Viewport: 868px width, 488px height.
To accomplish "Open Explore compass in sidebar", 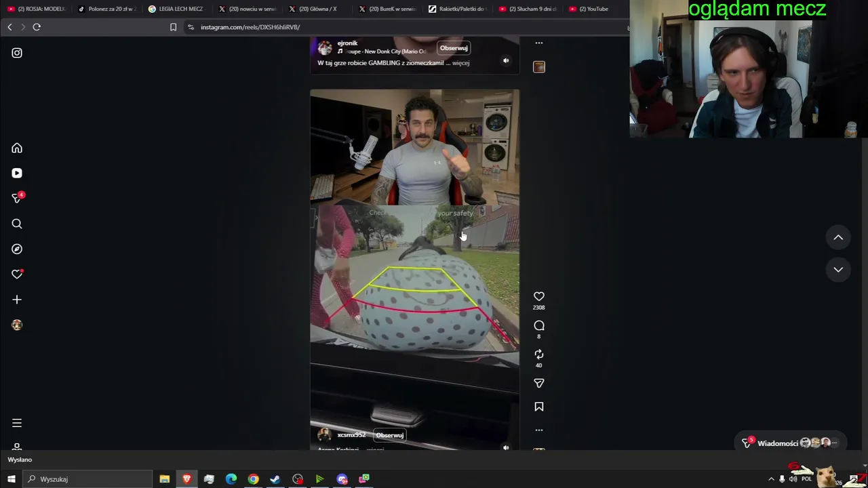I will pos(17,249).
